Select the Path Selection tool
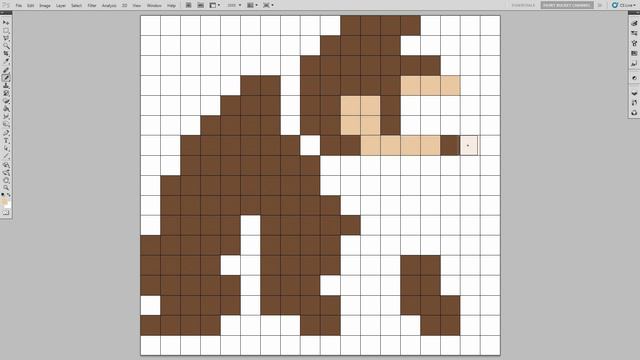The image size is (640, 360). tap(6, 149)
